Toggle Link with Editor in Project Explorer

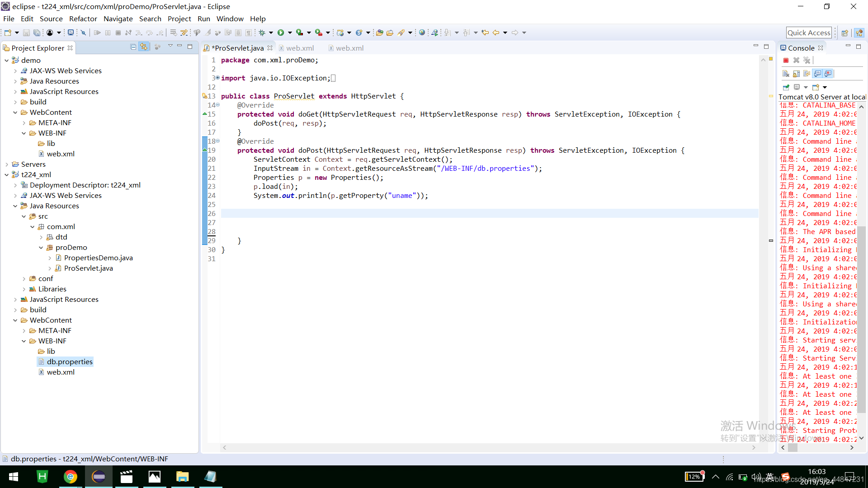tap(144, 47)
